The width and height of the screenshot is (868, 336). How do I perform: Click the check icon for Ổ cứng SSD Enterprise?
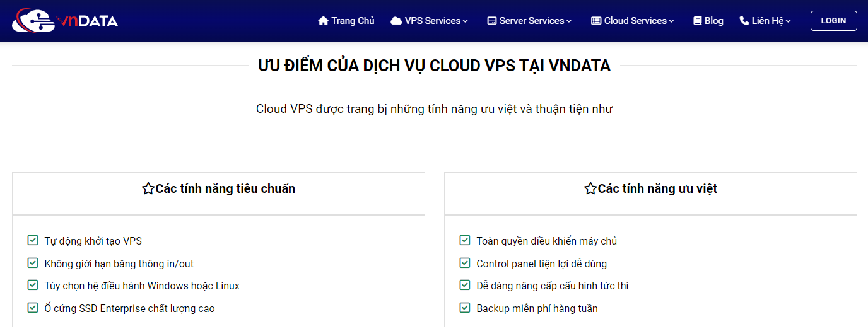pos(33,308)
